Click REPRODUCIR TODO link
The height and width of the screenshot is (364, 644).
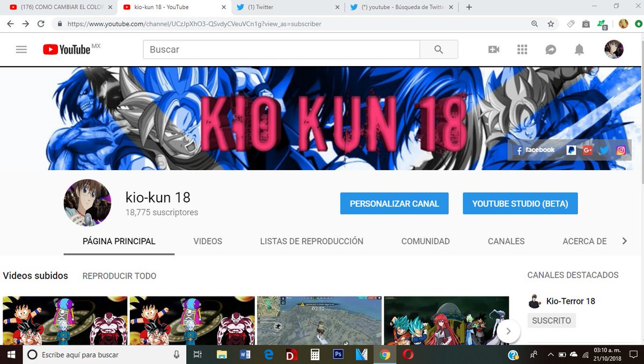119,276
